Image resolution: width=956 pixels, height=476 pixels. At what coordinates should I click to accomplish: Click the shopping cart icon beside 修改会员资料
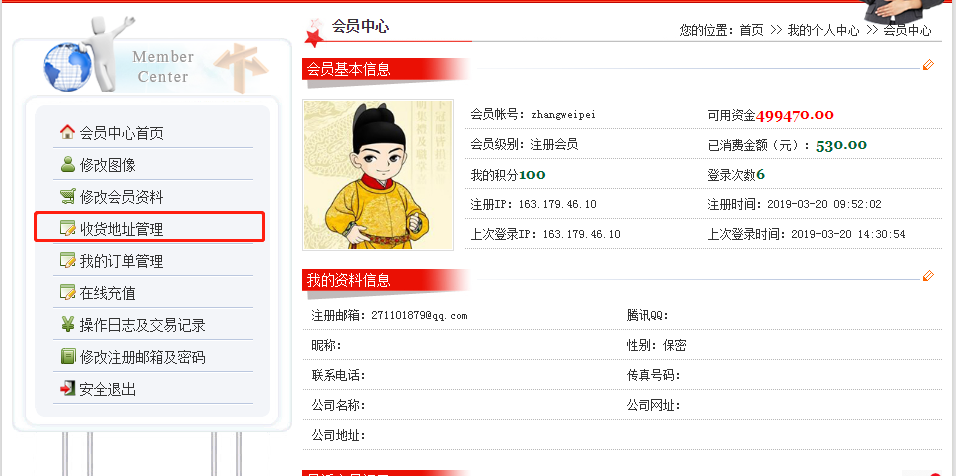(x=67, y=196)
